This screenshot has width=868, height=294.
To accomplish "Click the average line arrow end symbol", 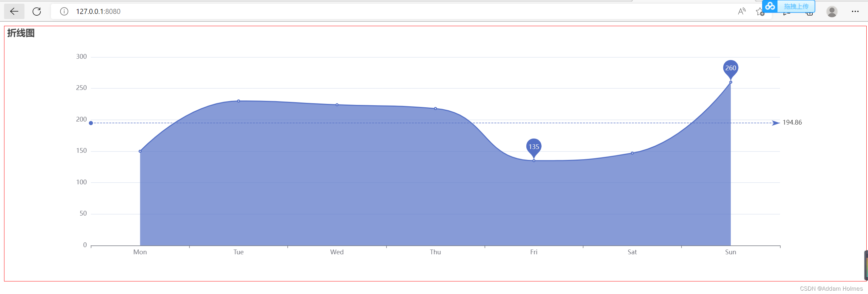I will 776,123.
